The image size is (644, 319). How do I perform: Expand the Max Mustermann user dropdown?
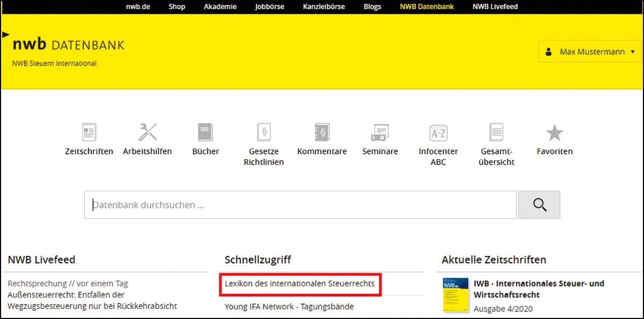(x=590, y=52)
